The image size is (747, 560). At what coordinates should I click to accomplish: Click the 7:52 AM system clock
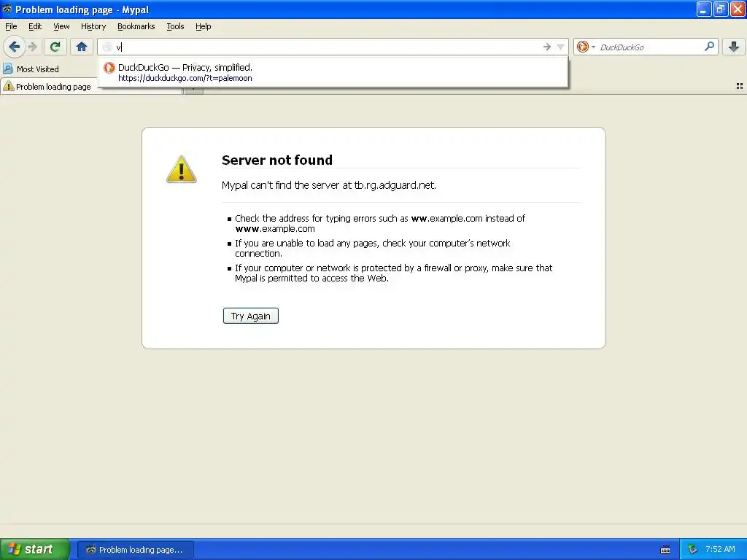720,549
